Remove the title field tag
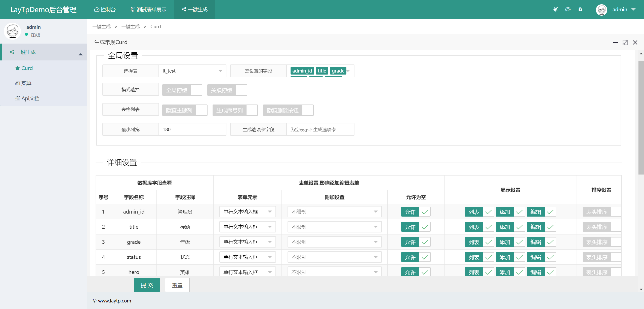Screen dimensions: 644x309 322,71
